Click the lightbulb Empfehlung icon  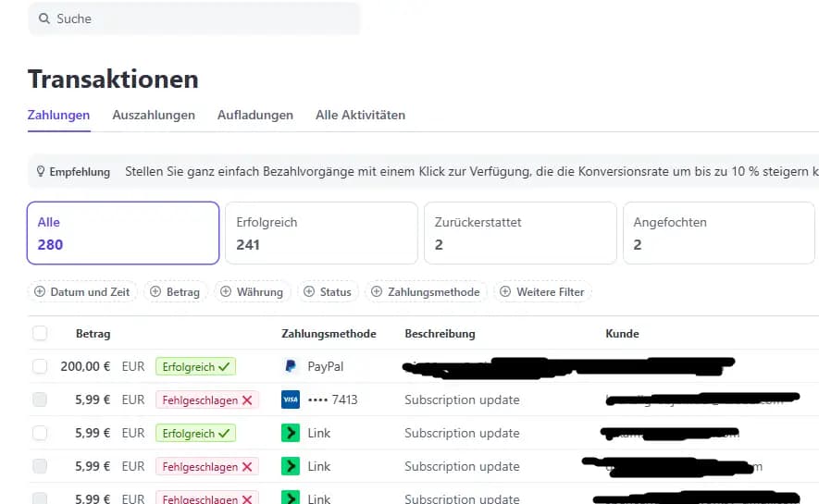(x=40, y=172)
